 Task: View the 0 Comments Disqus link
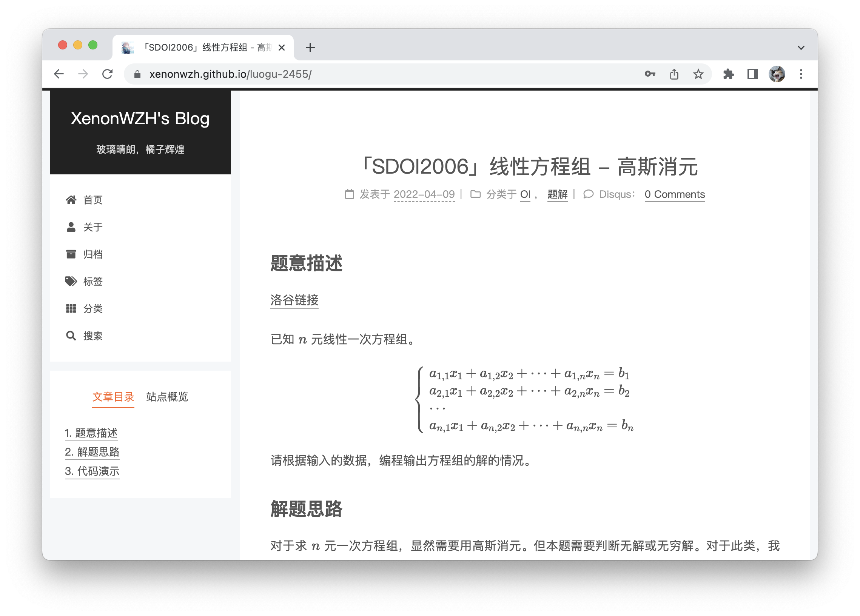tap(675, 194)
